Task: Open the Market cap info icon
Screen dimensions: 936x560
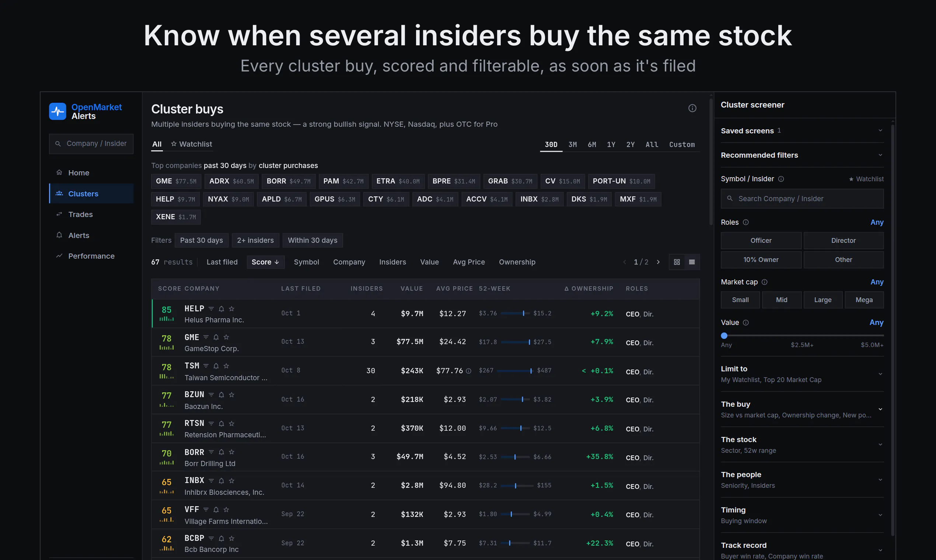Action: click(x=765, y=282)
